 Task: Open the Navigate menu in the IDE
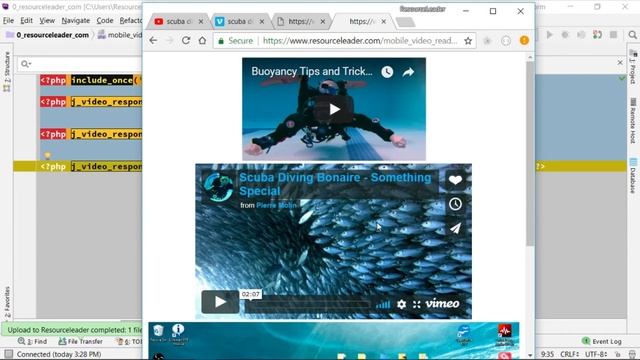(x=76, y=20)
